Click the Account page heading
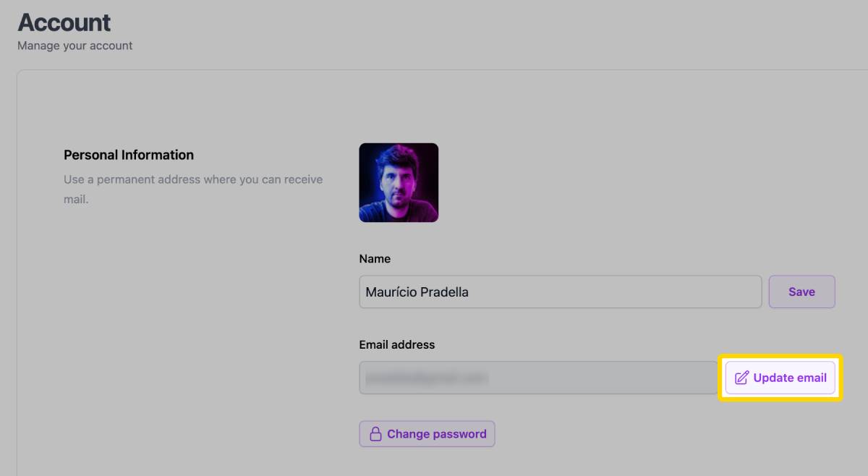This screenshot has width=868, height=476. coord(64,22)
